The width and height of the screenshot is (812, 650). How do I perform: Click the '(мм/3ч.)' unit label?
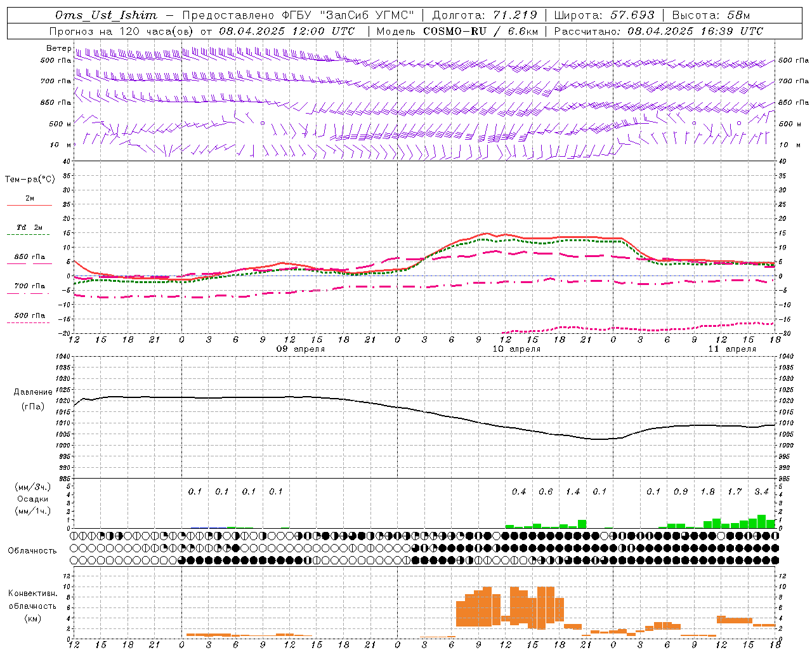point(32,487)
